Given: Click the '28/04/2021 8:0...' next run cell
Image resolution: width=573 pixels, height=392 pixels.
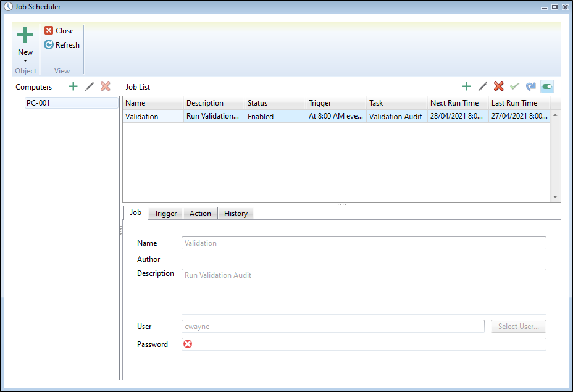Looking at the screenshot, I should coord(458,116).
